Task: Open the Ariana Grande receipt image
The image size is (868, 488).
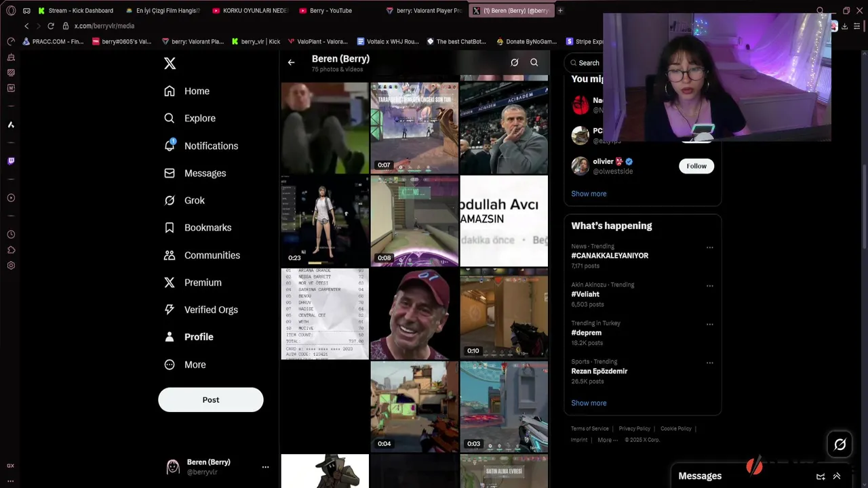Action: pos(325,314)
